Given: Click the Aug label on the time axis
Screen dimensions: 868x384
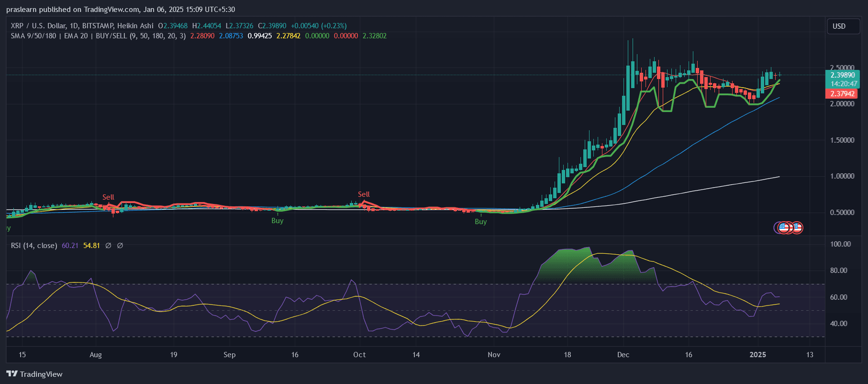Looking at the screenshot, I should click(x=96, y=355).
